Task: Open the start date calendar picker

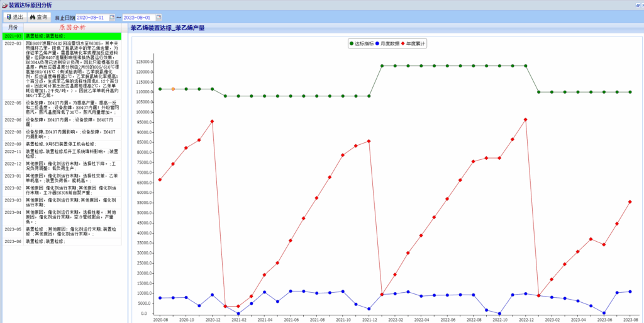Action: point(112,18)
